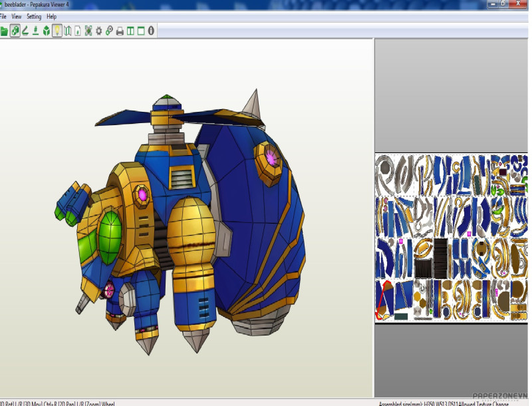Click the gear settings toolbar icon
The height and width of the screenshot is (406, 532).
99,31
